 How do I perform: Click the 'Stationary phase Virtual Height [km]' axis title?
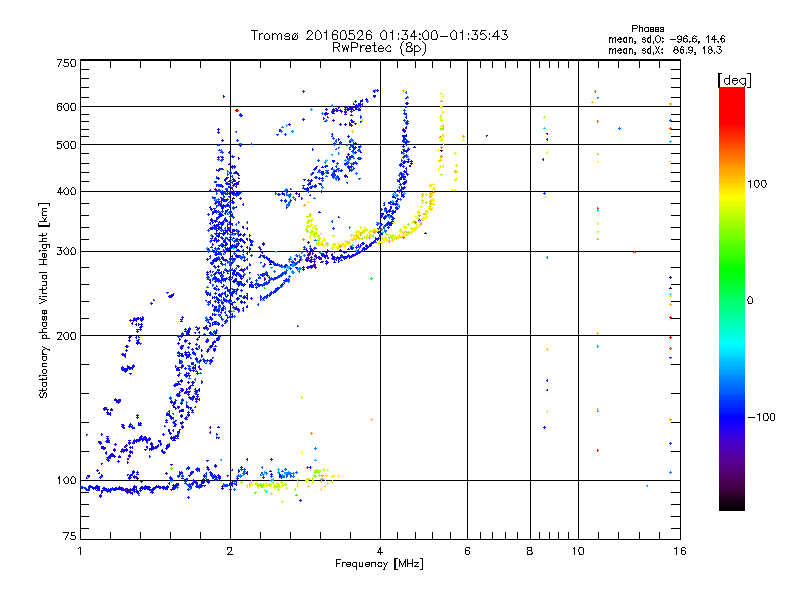click(x=44, y=300)
